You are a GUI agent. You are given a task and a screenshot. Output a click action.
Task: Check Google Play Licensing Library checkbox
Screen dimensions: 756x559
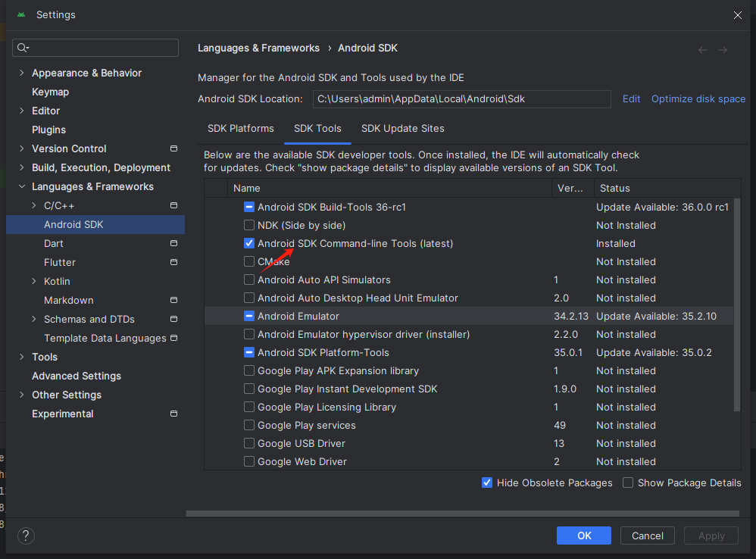tap(248, 408)
